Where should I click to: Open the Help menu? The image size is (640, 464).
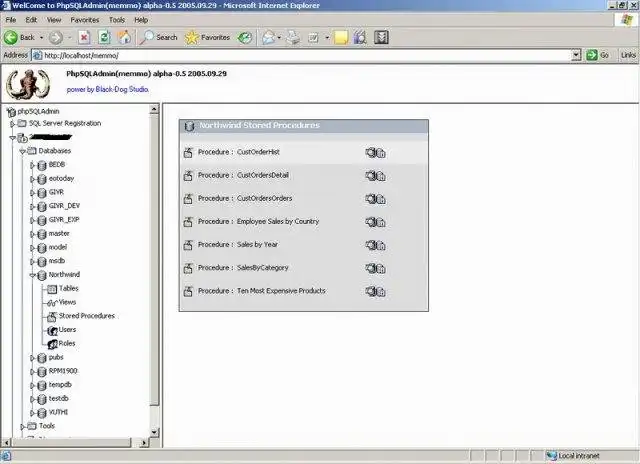(x=141, y=20)
